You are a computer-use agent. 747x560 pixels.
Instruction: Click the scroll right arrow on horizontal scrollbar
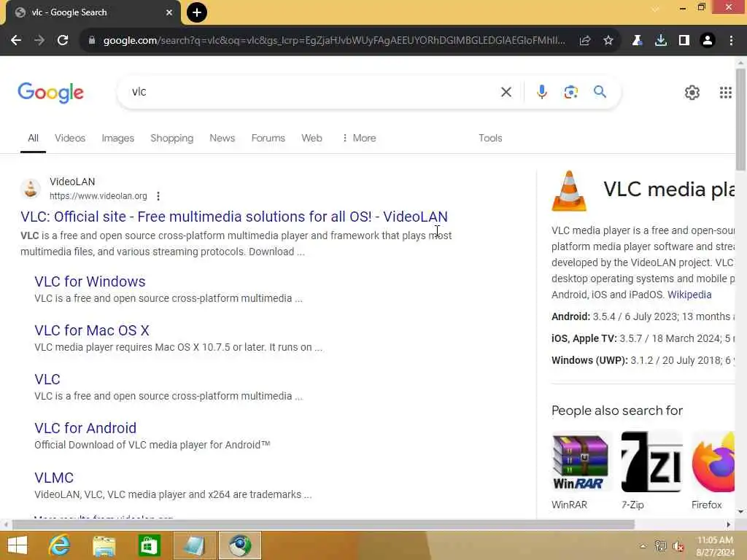pyautogui.click(x=729, y=525)
